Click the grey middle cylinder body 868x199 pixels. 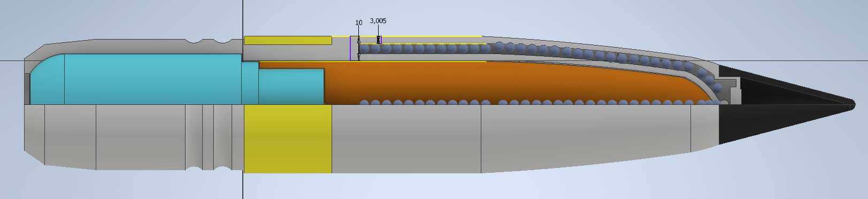[x=406, y=139]
